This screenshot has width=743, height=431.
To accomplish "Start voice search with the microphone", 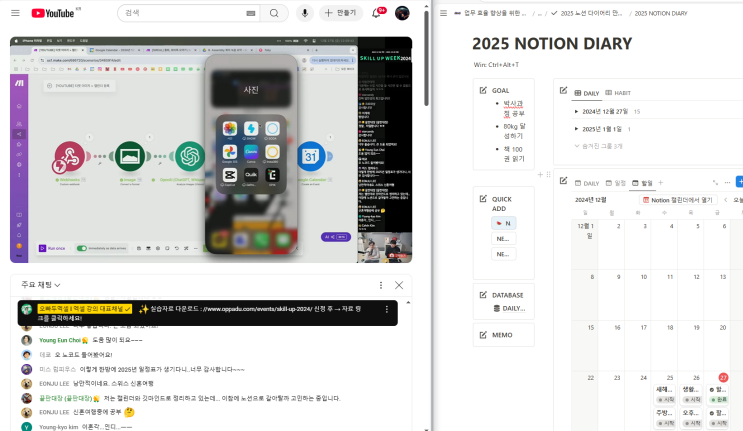I will tap(305, 13).
